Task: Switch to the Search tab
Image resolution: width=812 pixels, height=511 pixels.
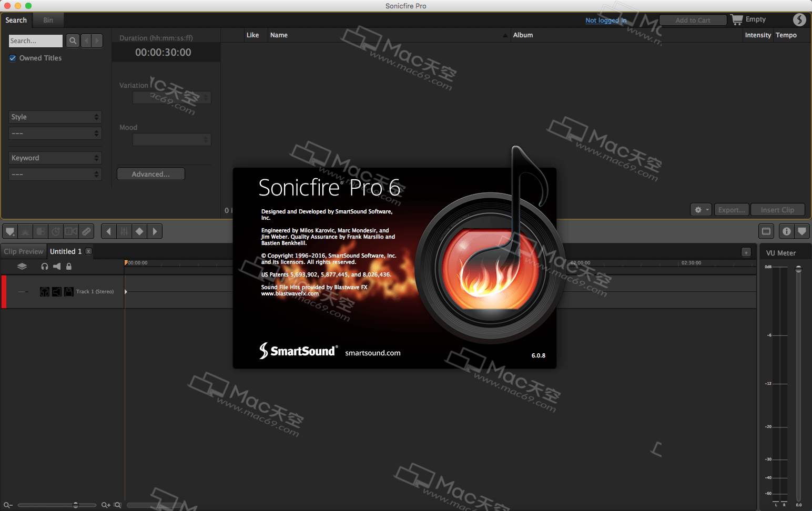Action: point(16,20)
